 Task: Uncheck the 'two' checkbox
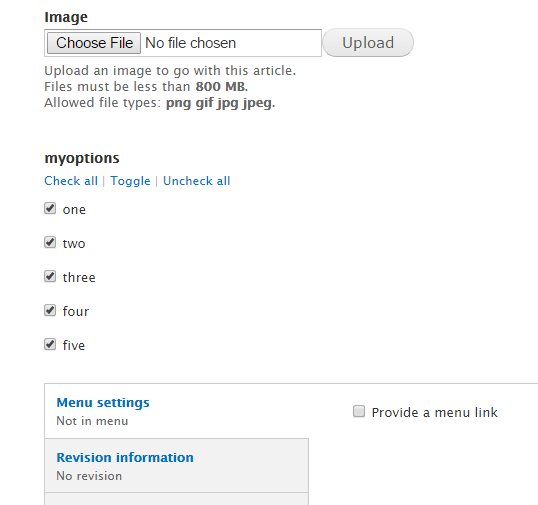[x=50, y=242]
